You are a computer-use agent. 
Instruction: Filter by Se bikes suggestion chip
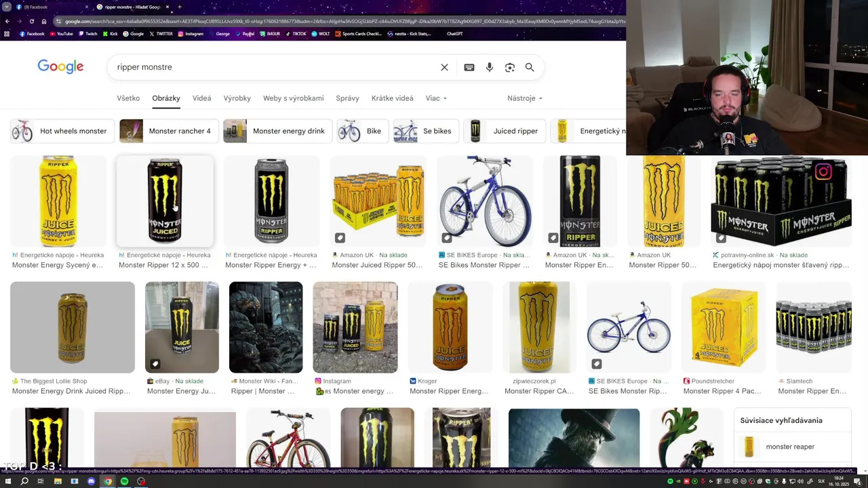[426, 131]
